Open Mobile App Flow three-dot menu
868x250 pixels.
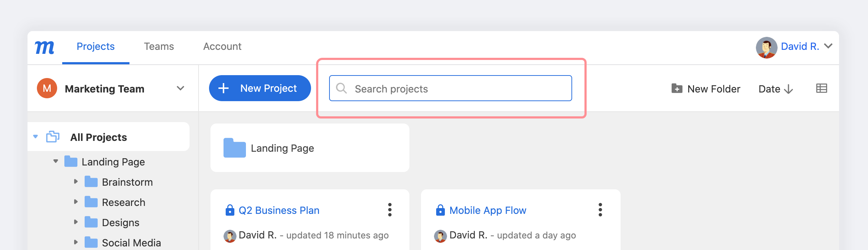(600, 210)
